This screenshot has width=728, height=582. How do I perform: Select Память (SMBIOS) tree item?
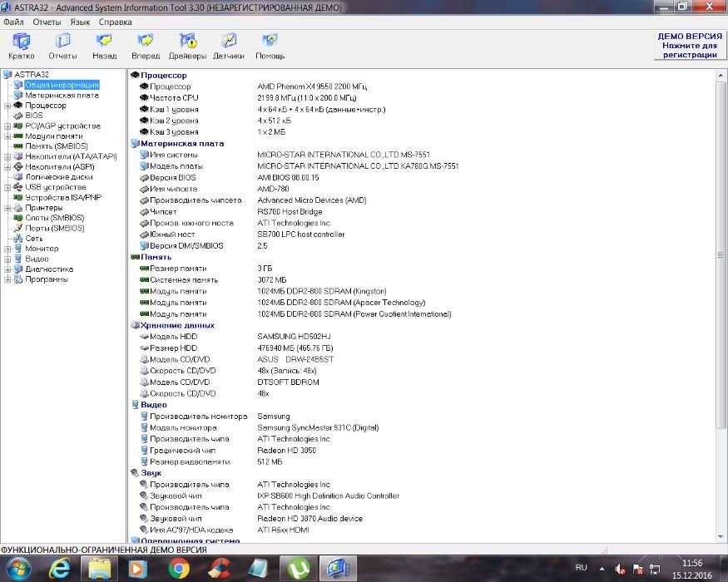point(57,146)
